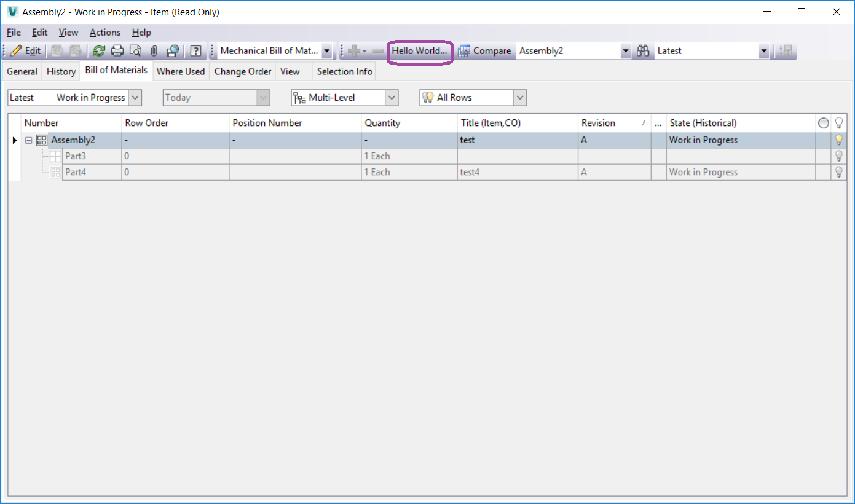855x504 pixels.
Task: Click the binoculars Find icon
Action: pyautogui.click(x=643, y=50)
